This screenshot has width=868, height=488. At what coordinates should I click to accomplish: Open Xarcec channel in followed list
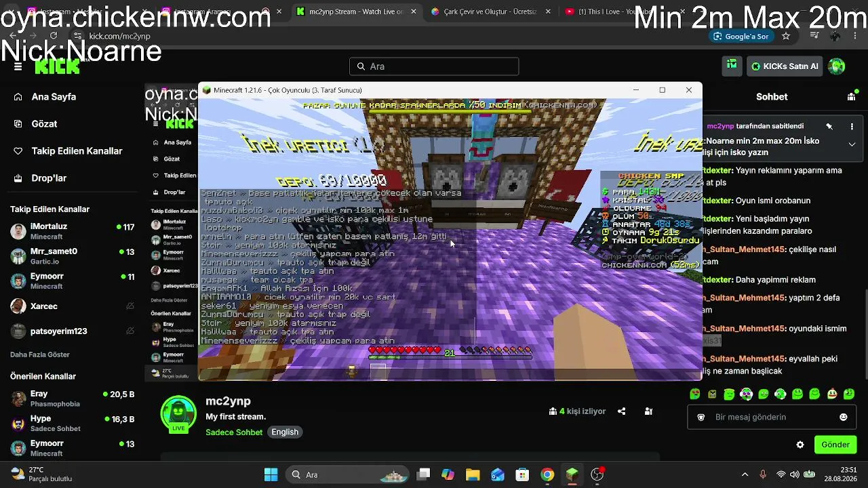(x=73, y=306)
